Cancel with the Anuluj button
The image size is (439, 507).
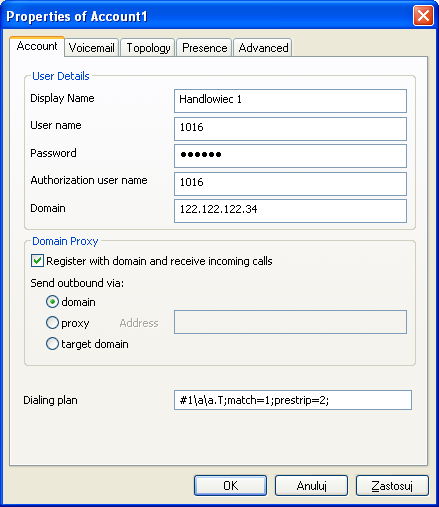(x=311, y=486)
